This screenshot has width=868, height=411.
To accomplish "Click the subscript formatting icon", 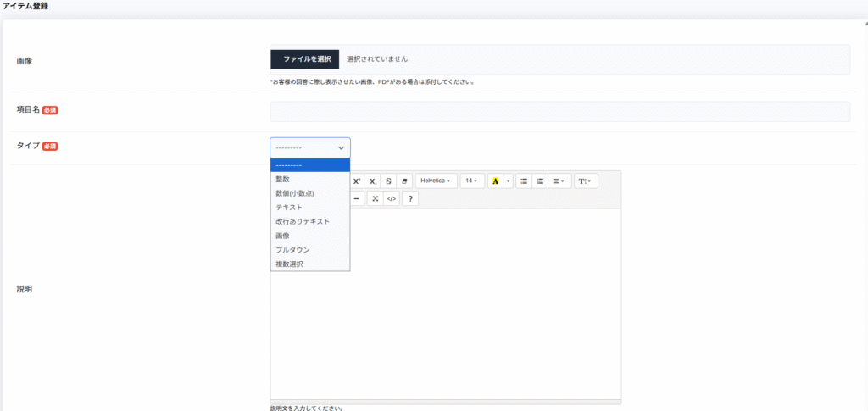I will (x=372, y=181).
